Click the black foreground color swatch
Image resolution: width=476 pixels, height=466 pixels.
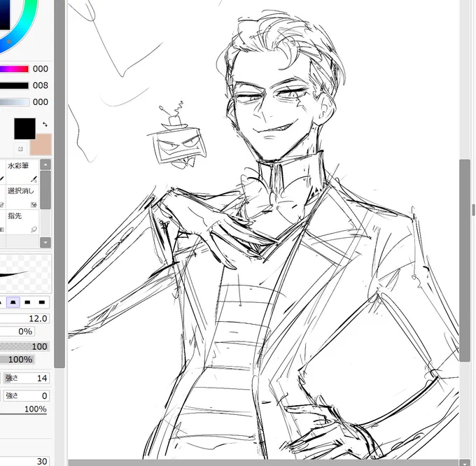(x=24, y=129)
